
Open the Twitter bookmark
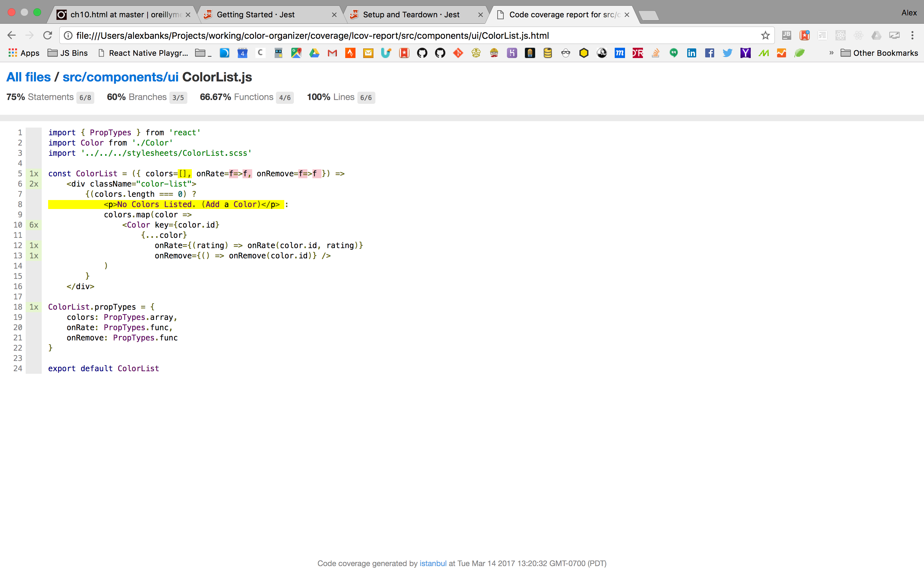tap(727, 53)
